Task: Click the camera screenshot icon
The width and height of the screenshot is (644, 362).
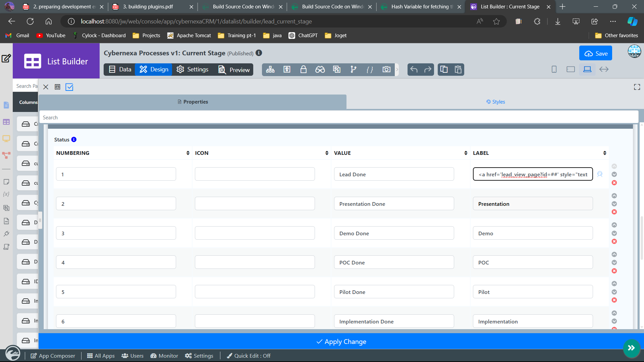Action: point(386,69)
